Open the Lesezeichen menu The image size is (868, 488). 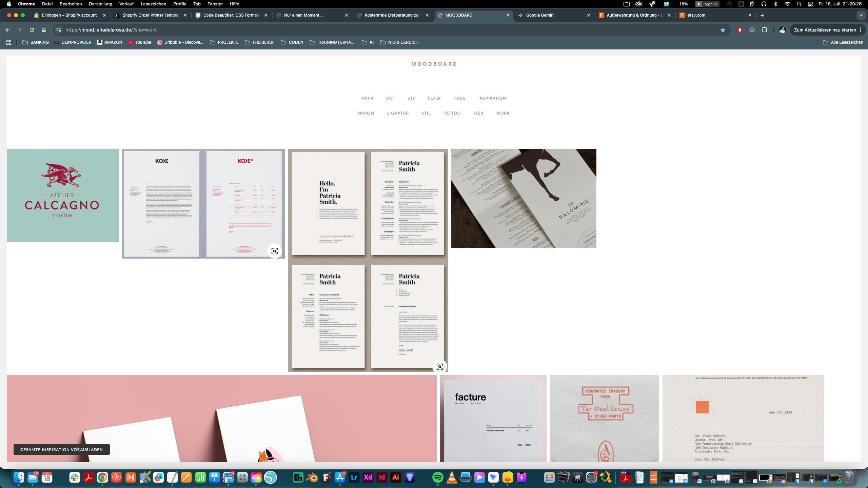tap(153, 4)
